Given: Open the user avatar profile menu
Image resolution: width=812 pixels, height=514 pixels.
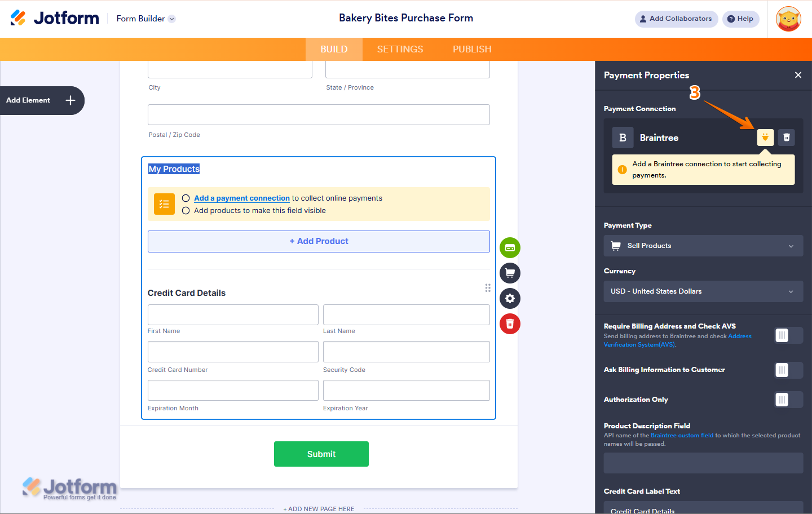Looking at the screenshot, I should (788, 19).
